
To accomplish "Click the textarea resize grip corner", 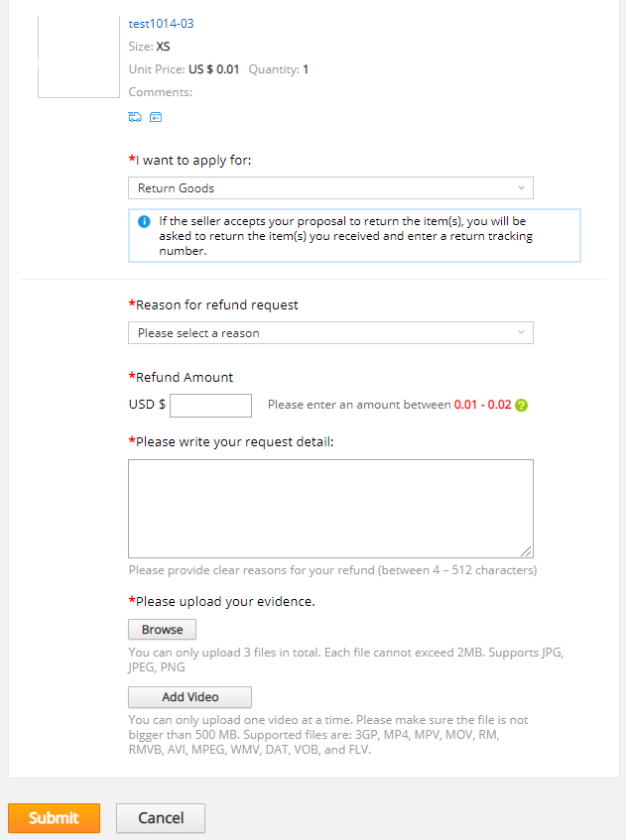I will coord(527,551).
